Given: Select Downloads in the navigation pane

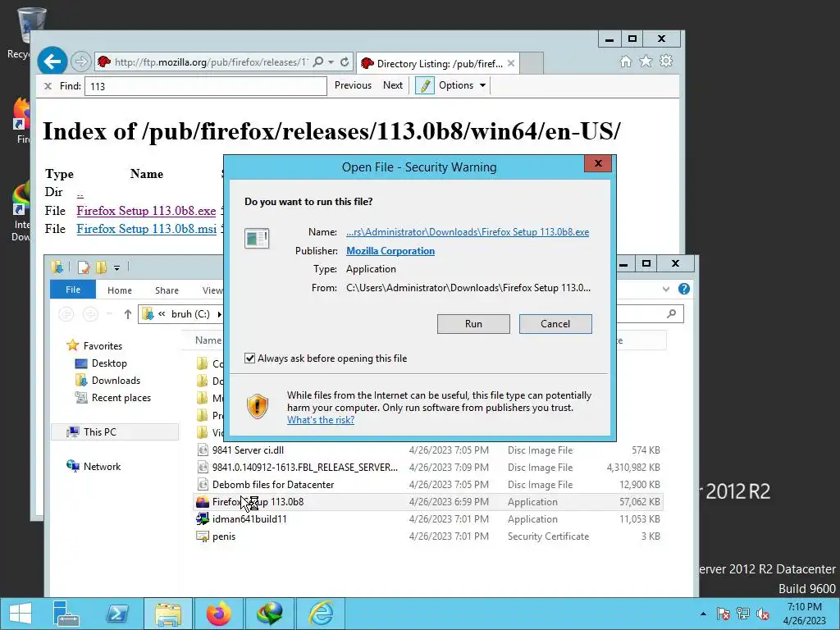Looking at the screenshot, I should coord(107,381).
